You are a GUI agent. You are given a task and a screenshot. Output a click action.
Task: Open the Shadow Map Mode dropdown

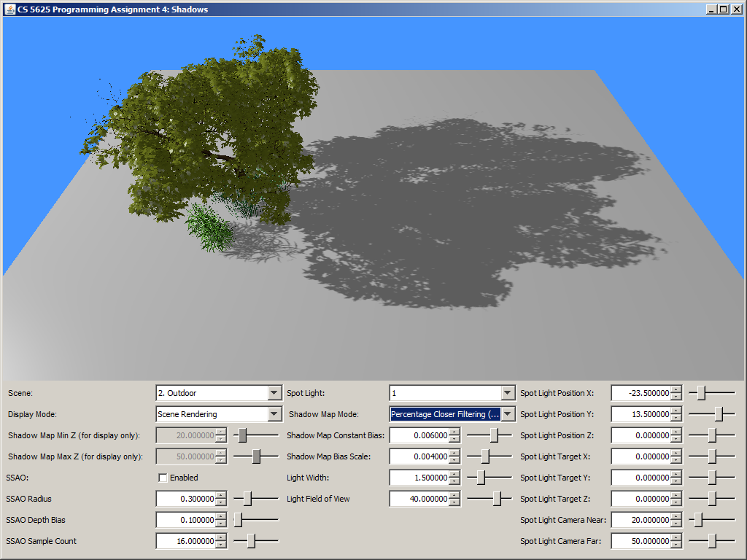click(508, 414)
